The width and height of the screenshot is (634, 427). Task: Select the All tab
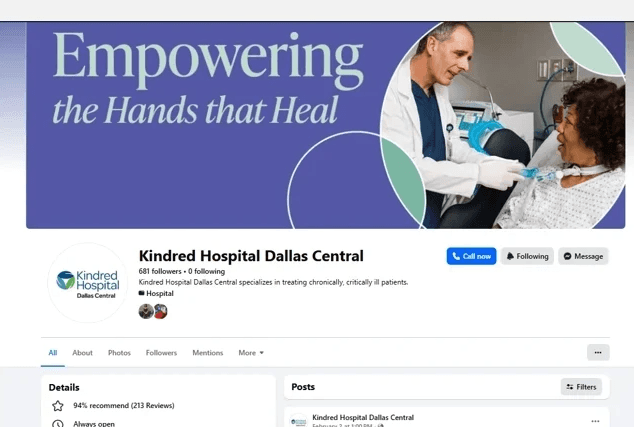point(53,353)
